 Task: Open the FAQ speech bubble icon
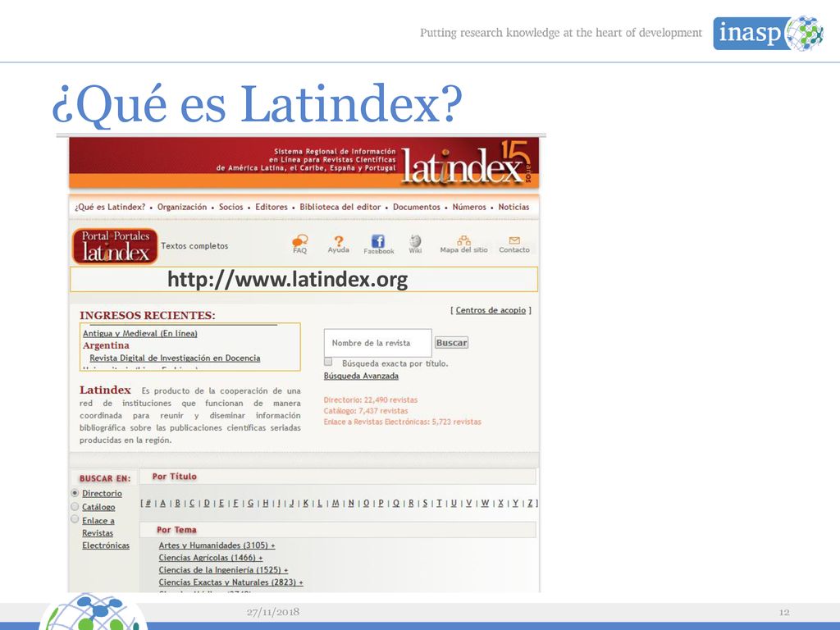pos(300,240)
